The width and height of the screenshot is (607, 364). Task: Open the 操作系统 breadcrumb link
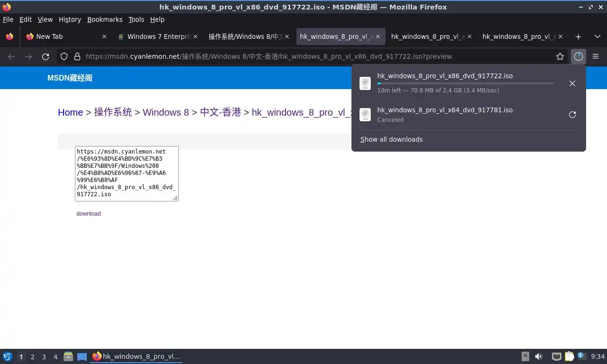(113, 112)
